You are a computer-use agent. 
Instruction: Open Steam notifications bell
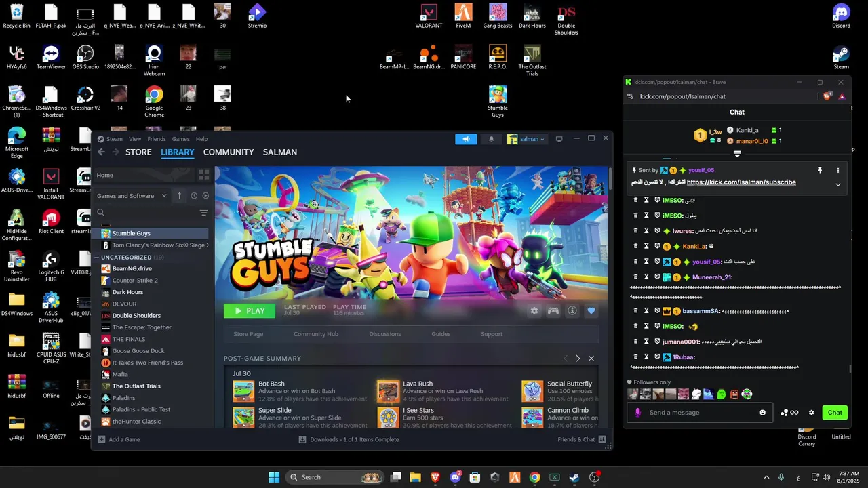(492, 139)
